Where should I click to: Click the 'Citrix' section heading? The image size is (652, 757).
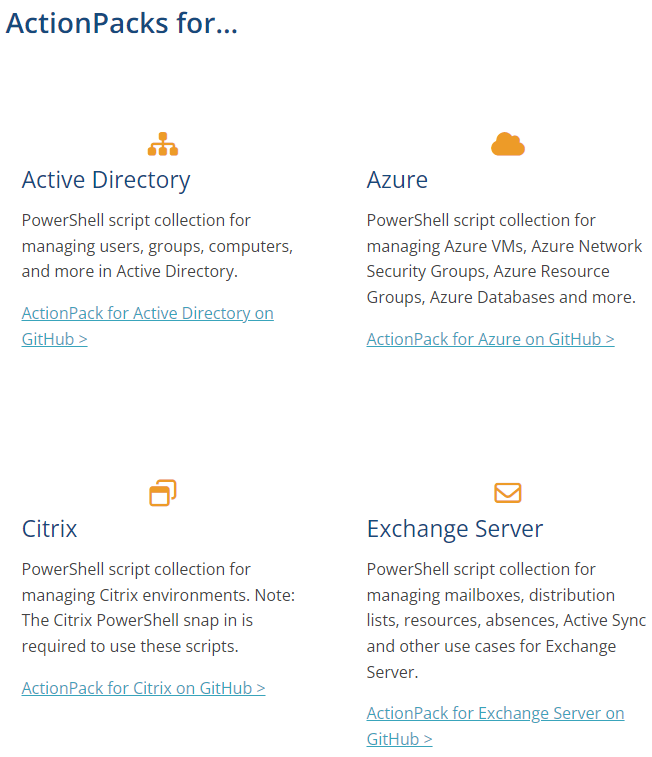point(49,529)
